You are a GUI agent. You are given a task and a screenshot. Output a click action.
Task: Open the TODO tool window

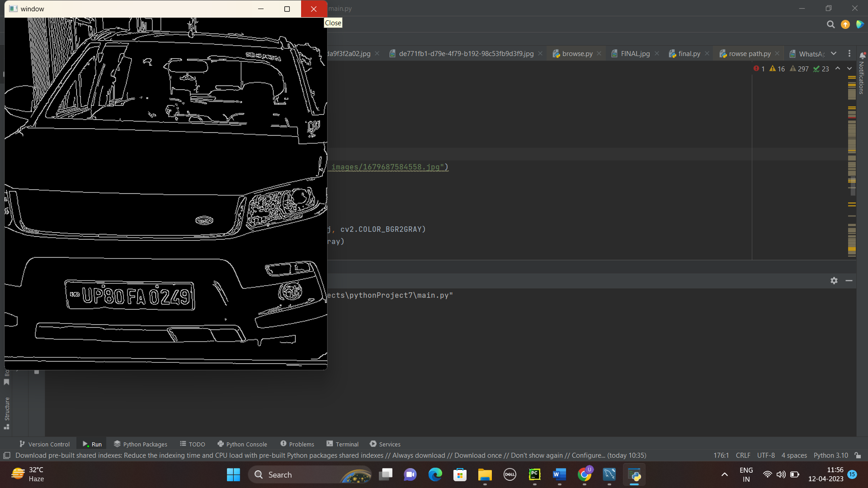click(x=193, y=444)
